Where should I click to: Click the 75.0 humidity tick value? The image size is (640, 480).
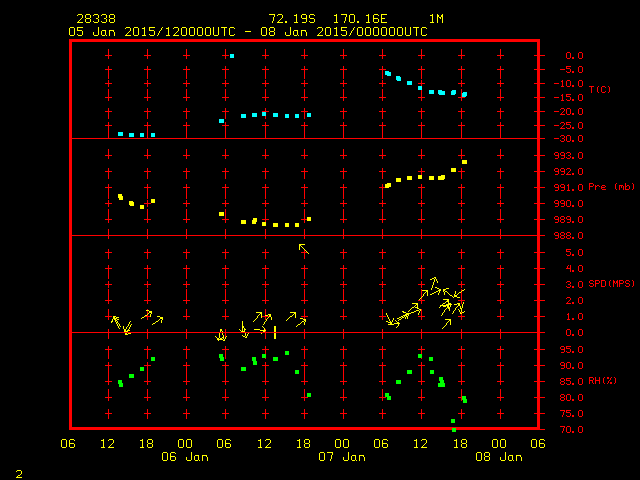point(571,414)
